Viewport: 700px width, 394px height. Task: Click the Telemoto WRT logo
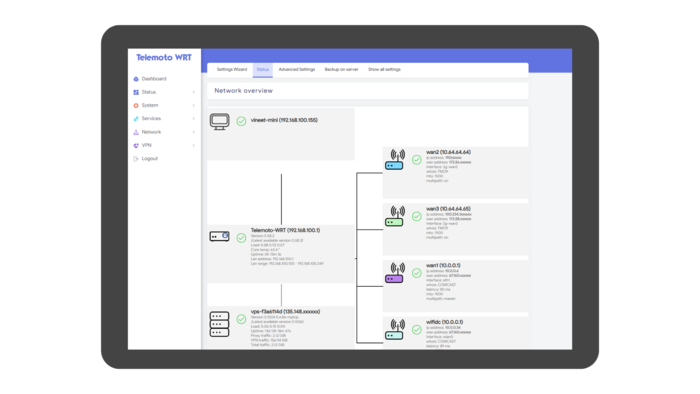coord(164,58)
